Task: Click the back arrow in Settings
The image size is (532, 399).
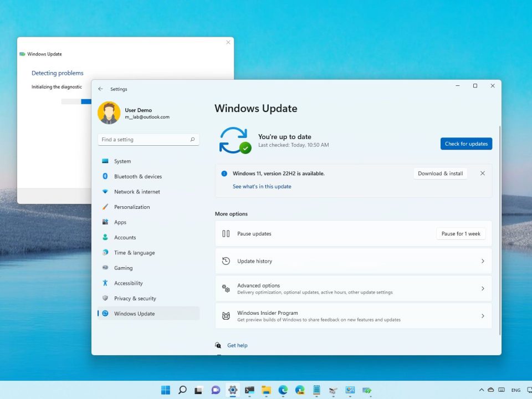Action: (x=100, y=89)
